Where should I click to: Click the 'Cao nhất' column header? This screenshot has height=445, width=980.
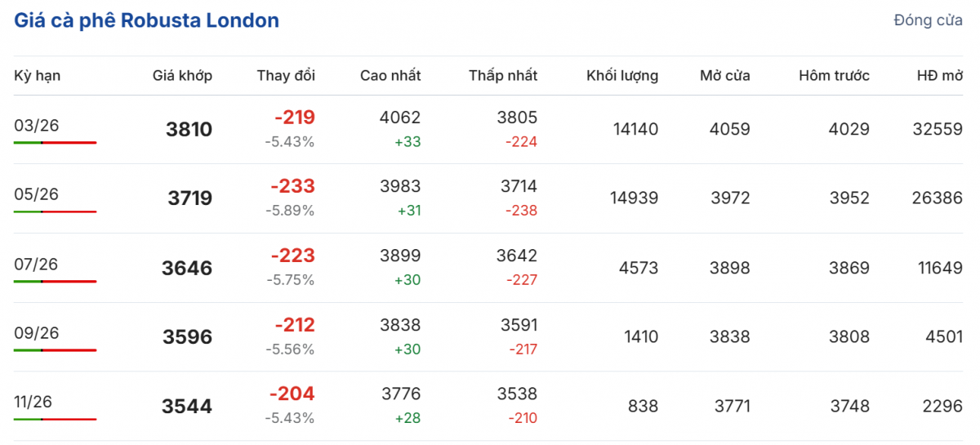coord(390,76)
